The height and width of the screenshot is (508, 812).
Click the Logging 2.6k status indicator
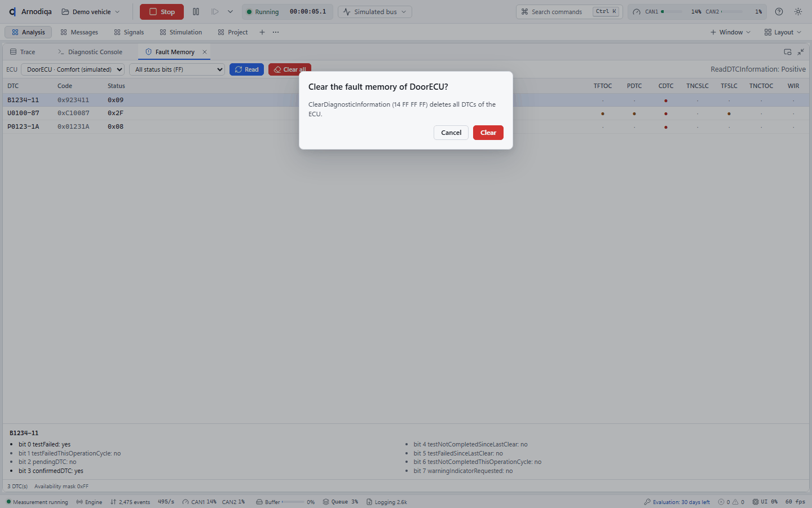point(387,502)
